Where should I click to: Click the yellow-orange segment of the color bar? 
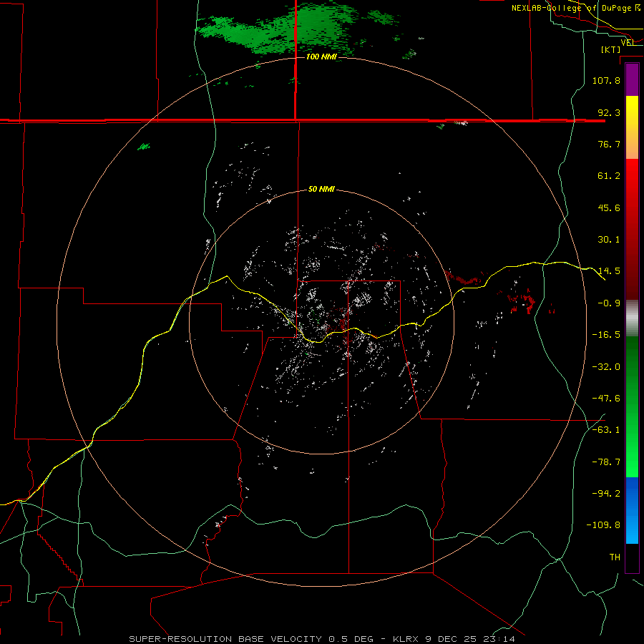click(x=632, y=127)
